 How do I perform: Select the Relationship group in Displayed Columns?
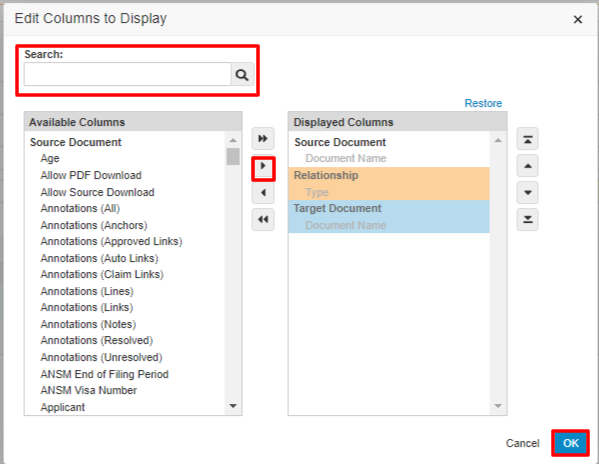click(x=389, y=175)
